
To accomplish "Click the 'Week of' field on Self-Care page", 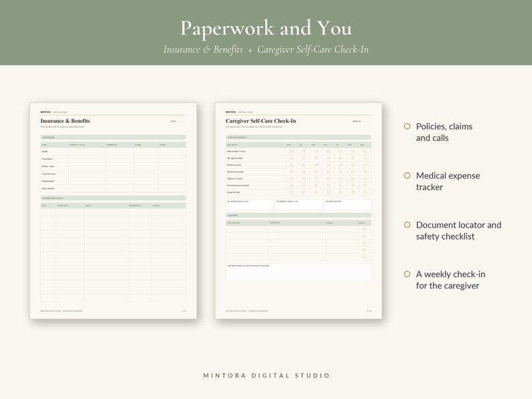I will [362, 121].
